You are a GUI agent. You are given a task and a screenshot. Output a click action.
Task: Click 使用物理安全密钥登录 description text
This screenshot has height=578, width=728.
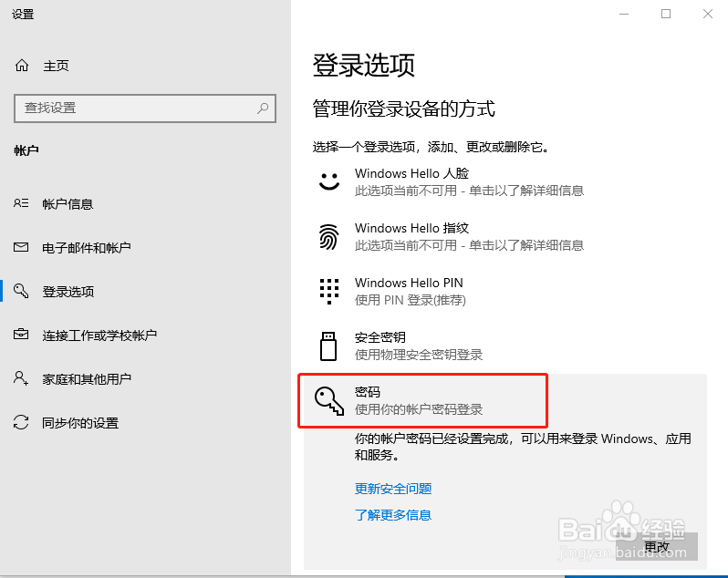point(419,355)
